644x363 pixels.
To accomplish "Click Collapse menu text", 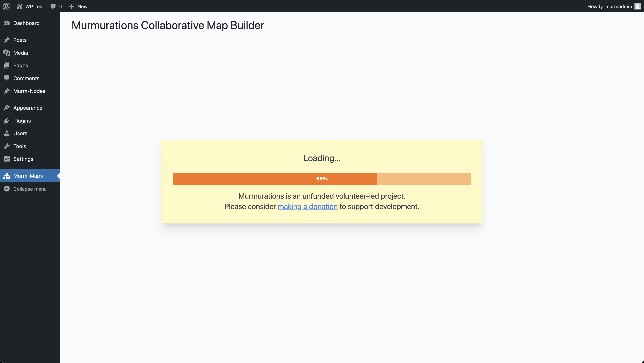I will click(30, 189).
